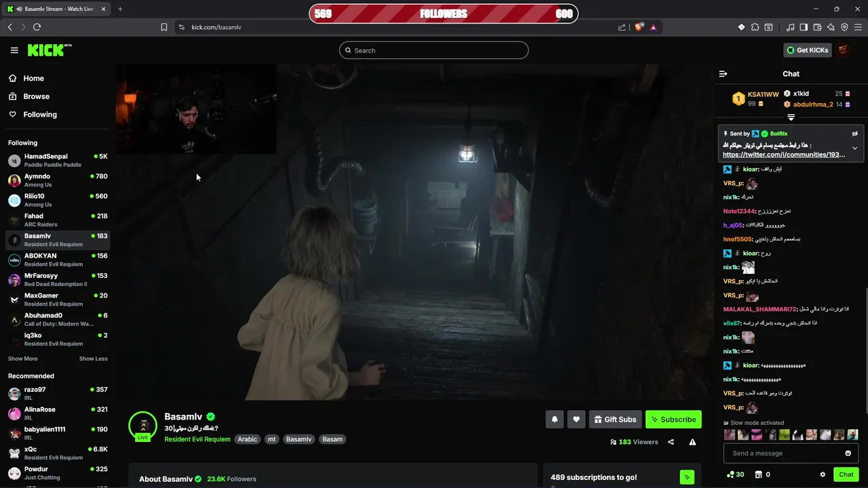Open ABOKYAN channel in Following list
The image size is (868, 488).
58,260
